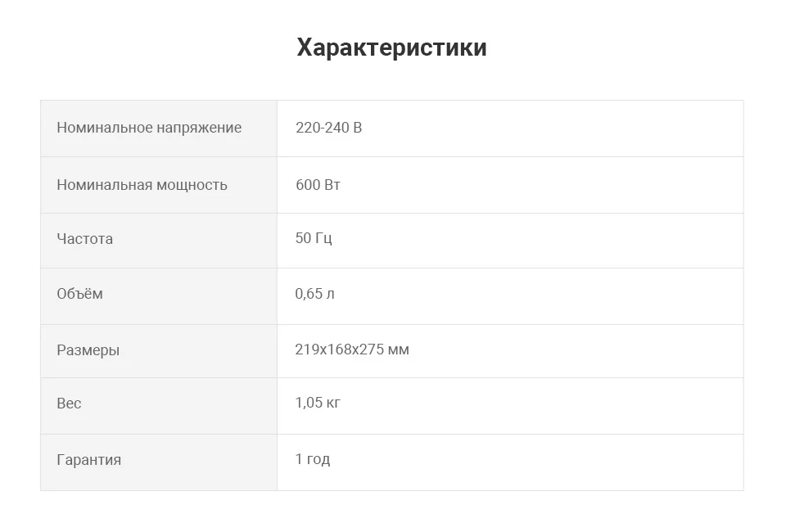Screen dimensions: 786x532
Task: Click empty area of the Частота value cell
Action: (x=536, y=241)
